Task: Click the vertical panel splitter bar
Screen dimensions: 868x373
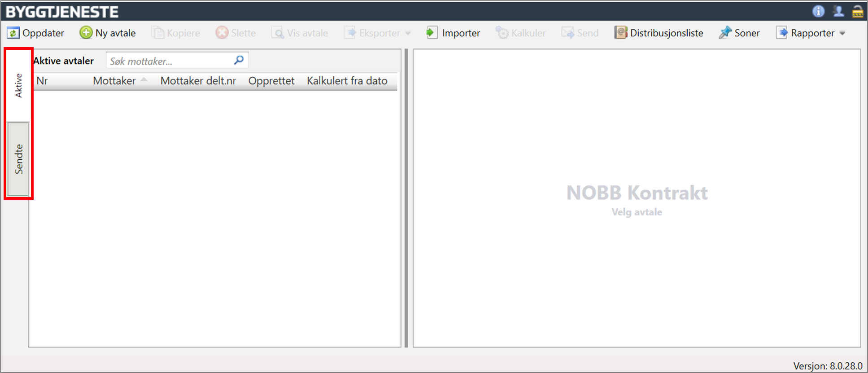Action: click(406, 197)
